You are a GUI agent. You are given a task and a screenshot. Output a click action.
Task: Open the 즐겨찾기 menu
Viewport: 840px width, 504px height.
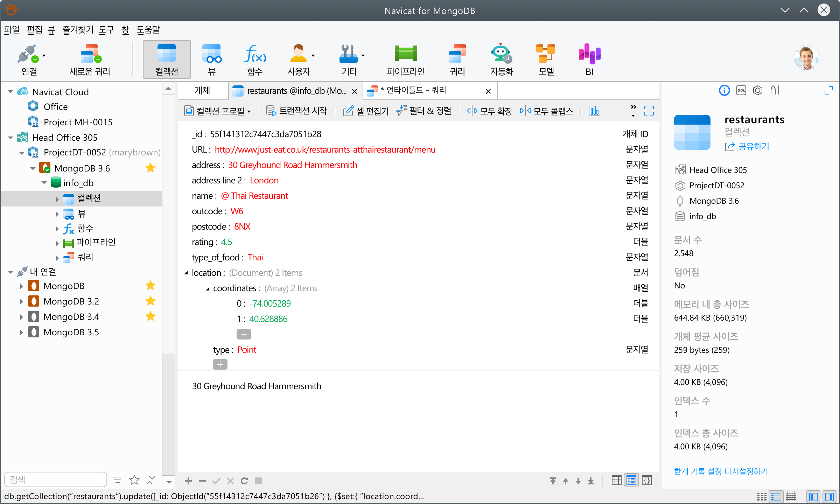pos(78,30)
